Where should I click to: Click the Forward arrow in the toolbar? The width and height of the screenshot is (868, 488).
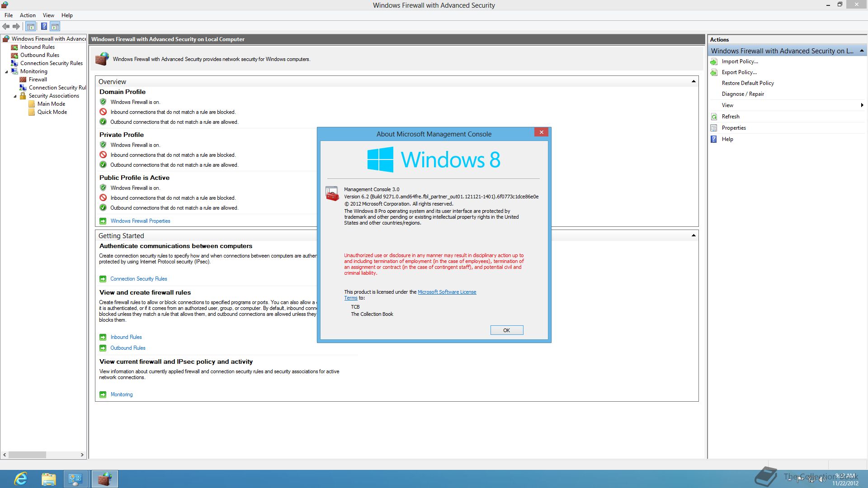coord(16,26)
